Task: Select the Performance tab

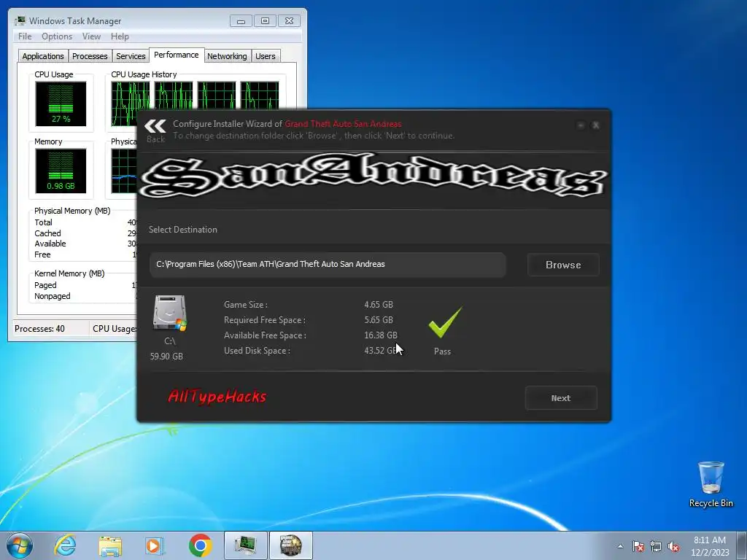Action: tap(177, 55)
